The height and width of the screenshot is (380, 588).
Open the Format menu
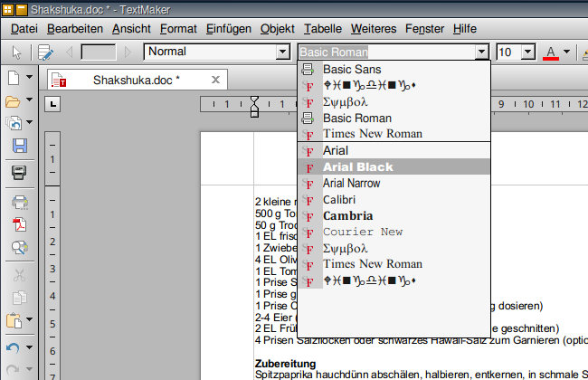177,29
